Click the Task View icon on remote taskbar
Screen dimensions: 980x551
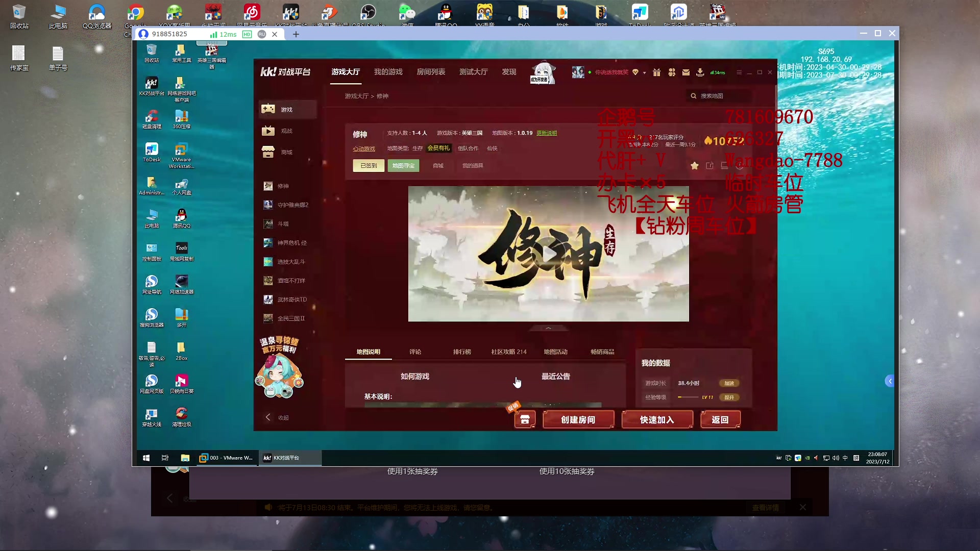165,458
